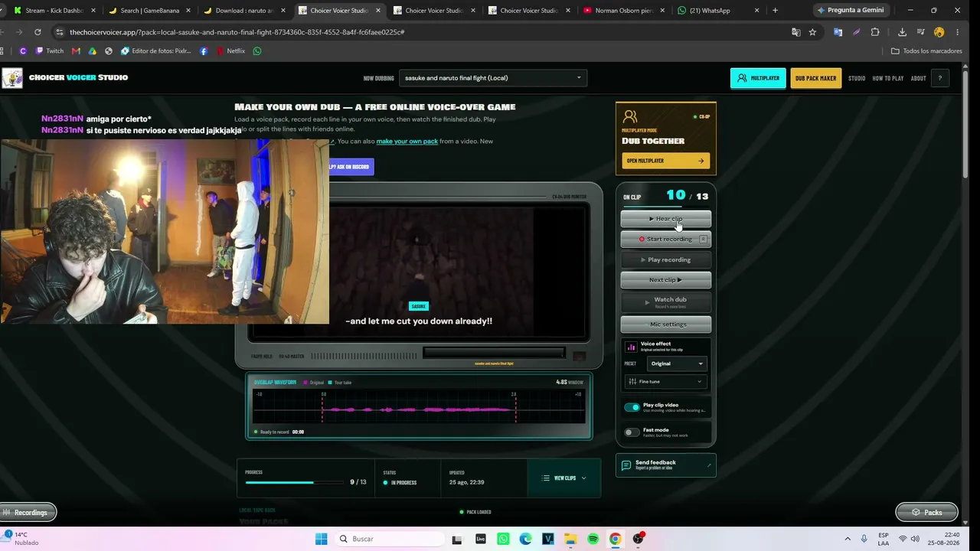Open the Windows Start menu

coord(322,539)
